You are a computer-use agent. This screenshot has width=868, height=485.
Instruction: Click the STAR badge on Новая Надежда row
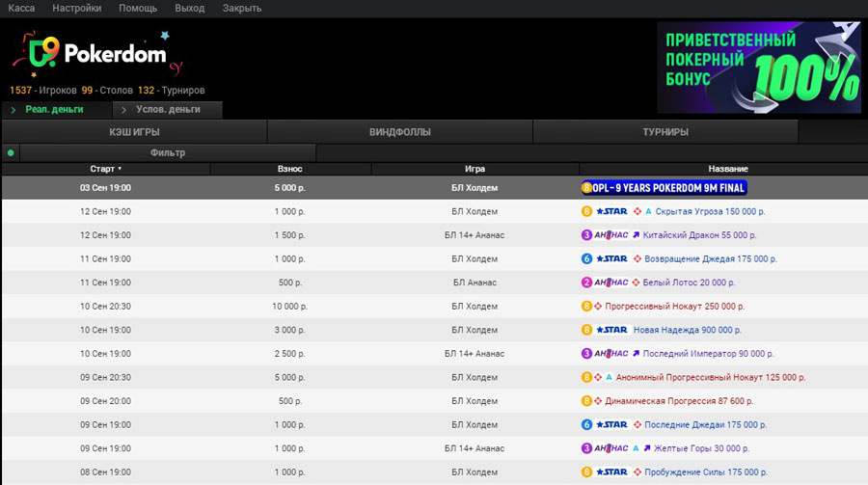coord(611,330)
